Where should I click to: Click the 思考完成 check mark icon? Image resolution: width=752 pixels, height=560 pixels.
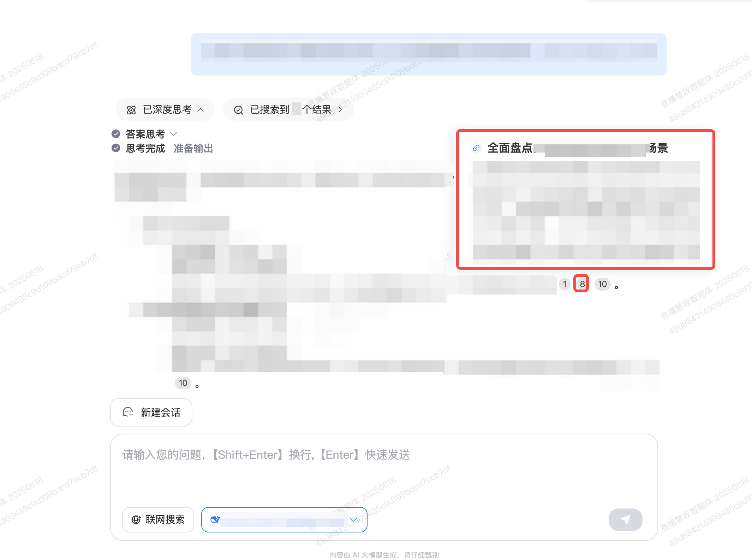pyautogui.click(x=116, y=148)
